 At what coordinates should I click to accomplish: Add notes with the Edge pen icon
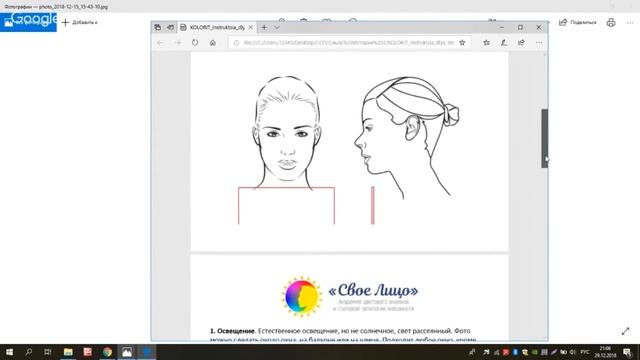pyautogui.click(x=504, y=42)
